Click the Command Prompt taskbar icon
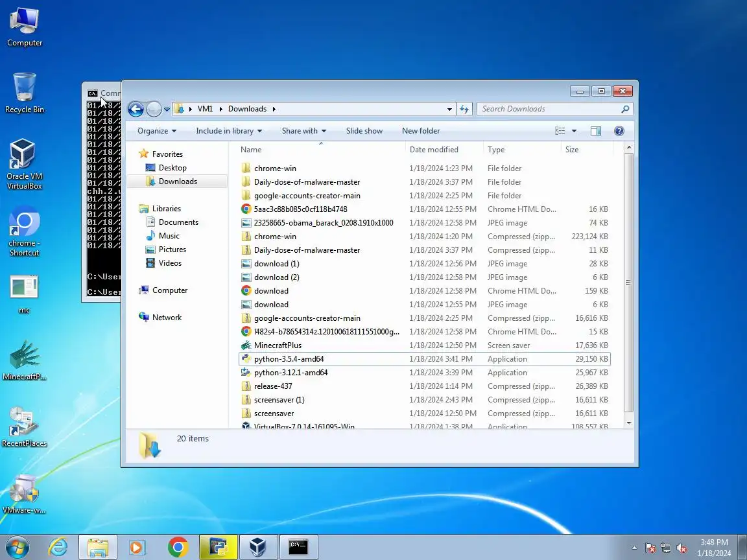The image size is (747, 560). pos(298,547)
